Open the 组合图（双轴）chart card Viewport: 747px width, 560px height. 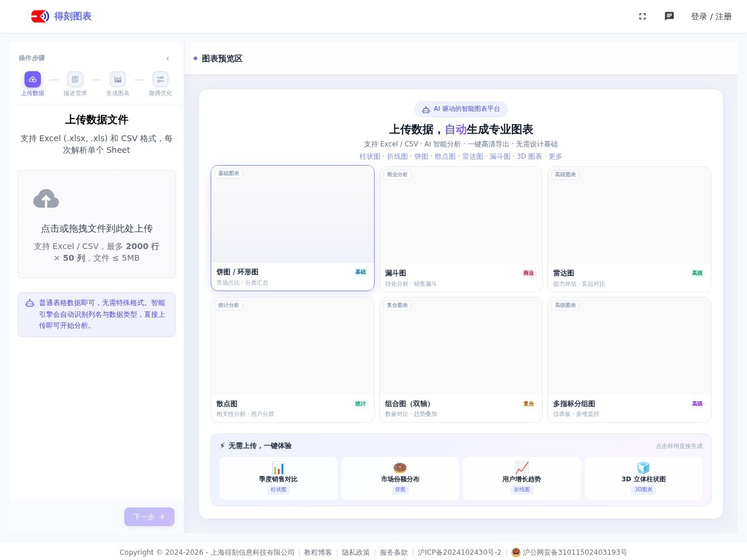click(461, 360)
